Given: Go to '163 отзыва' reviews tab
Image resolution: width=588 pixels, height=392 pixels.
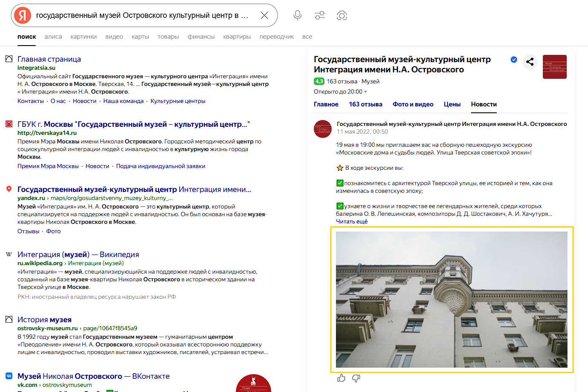Looking at the screenshot, I should point(365,104).
